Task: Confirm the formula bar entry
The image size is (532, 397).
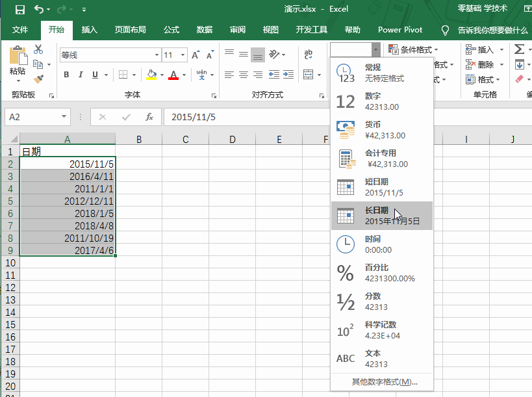Action: [x=126, y=117]
